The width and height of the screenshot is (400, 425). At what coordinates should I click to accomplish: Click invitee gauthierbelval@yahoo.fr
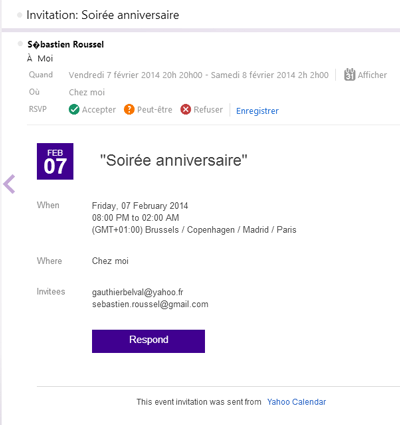pyautogui.click(x=138, y=292)
